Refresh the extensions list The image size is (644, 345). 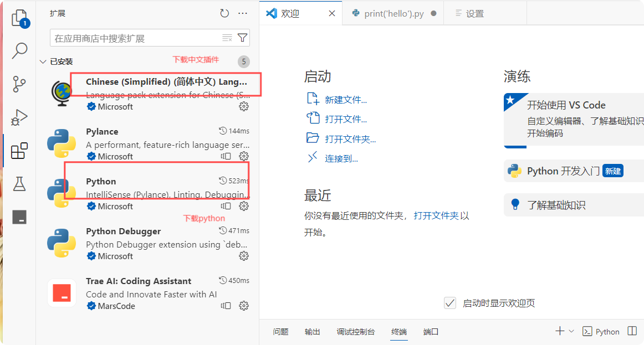tap(224, 13)
